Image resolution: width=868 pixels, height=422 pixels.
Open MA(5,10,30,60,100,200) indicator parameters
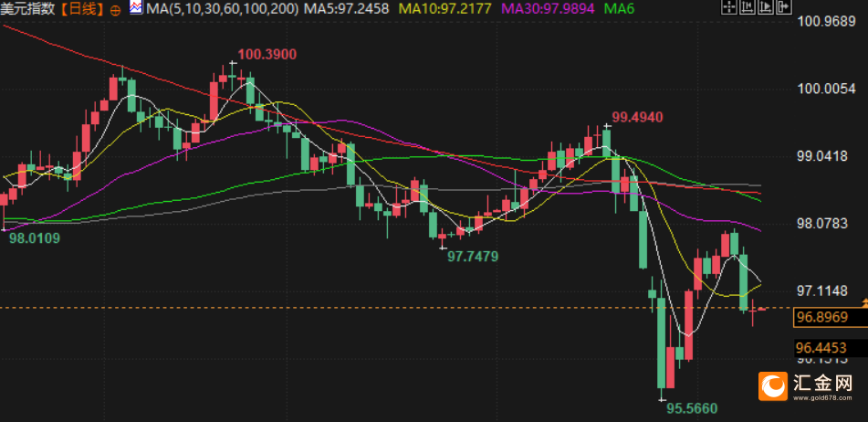(222, 8)
